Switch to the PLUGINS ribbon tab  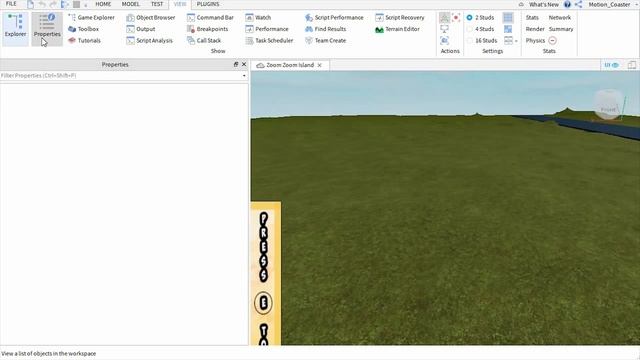208,4
